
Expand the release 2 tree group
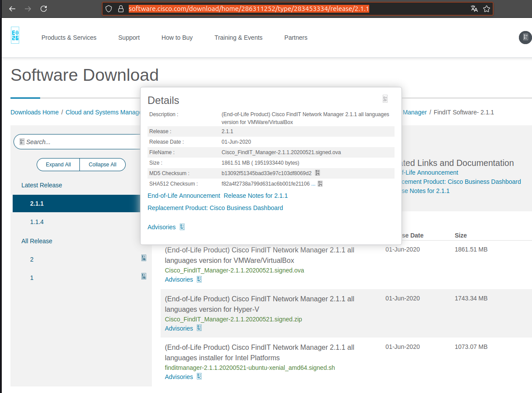pyautogui.click(x=144, y=258)
